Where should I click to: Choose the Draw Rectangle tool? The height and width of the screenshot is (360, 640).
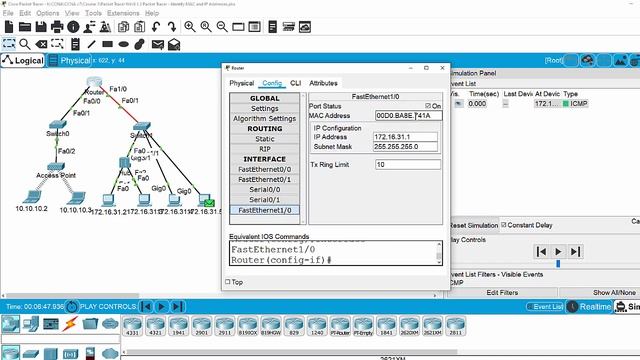coord(107,44)
